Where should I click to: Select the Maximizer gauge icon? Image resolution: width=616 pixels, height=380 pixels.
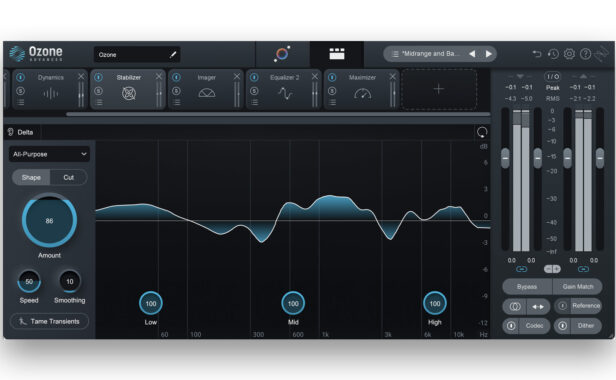[x=362, y=94]
